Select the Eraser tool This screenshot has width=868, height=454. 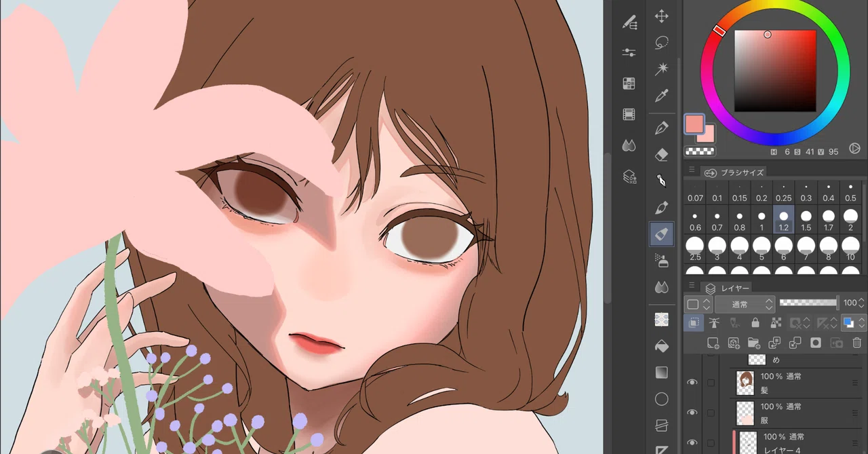click(662, 155)
